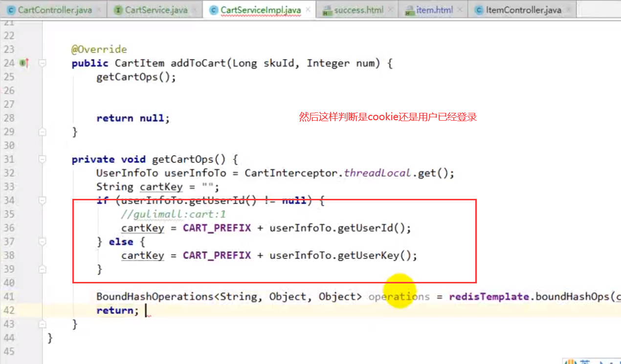The width and height of the screenshot is (621, 364).
Task: Fold the else block at line 37
Action: point(43,241)
